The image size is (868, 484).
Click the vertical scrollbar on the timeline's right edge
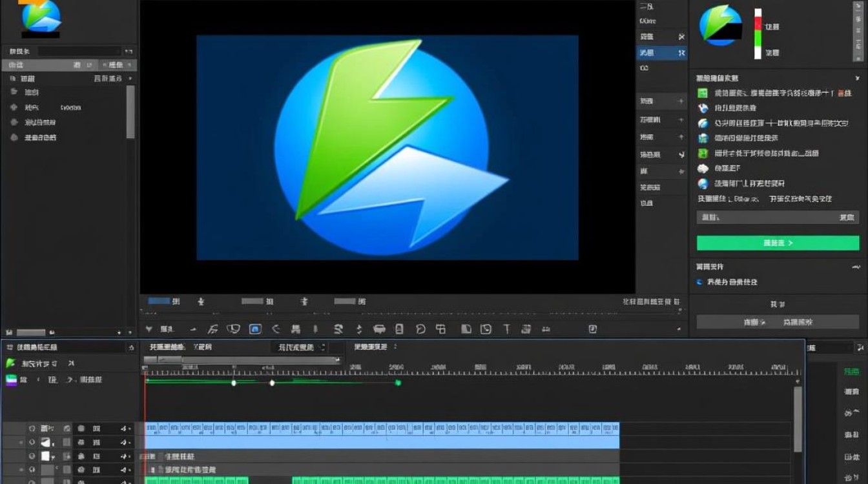click(798, 419)
